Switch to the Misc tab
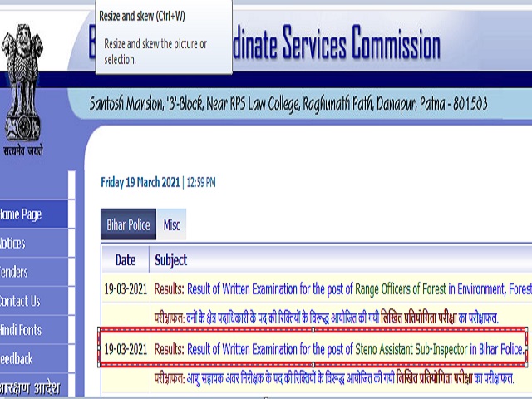Screen dimensions: 532x399 pyautogui.click(x=172, y=224)
